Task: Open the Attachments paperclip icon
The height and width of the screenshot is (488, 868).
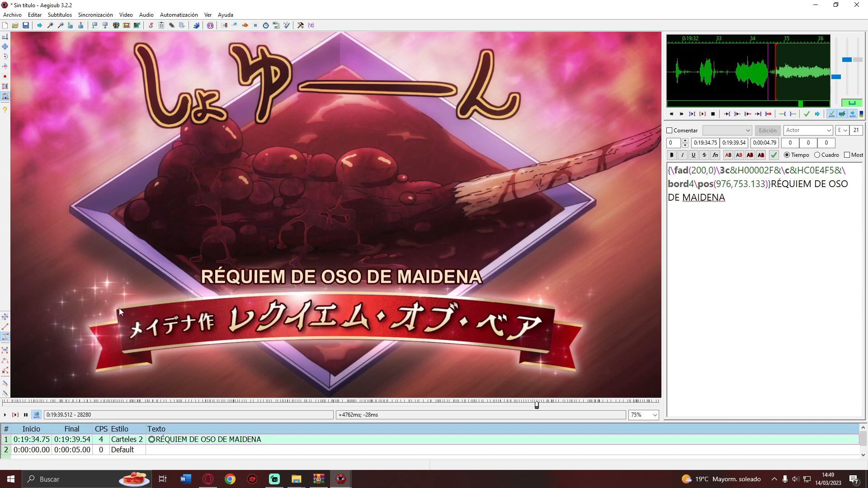Action: [172, 25]
